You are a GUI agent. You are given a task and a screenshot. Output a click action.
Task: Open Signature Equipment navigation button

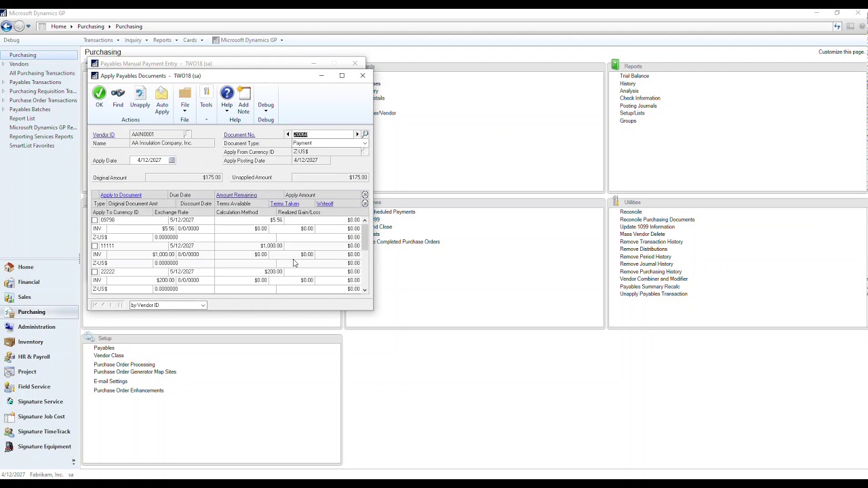click(x=44, y=446)
